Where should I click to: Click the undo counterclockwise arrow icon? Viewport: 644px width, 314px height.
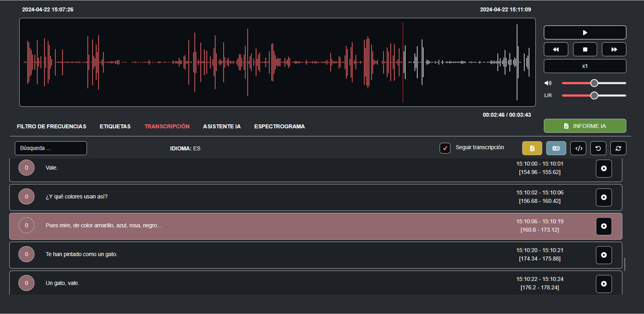click(x=598, y=148)
